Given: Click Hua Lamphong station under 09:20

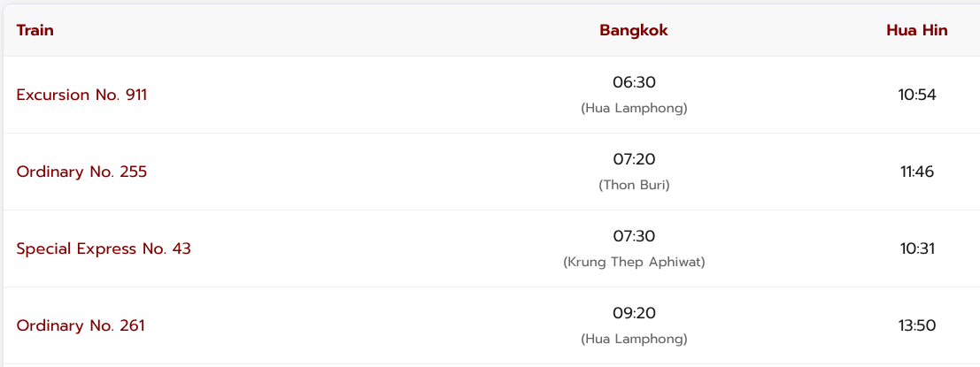Looking at the screenshot, I should point(634,340).
